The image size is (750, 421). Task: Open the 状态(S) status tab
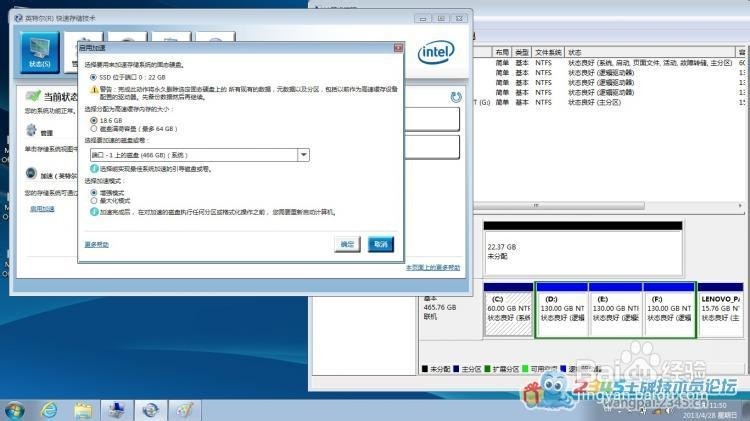(40, 53)
